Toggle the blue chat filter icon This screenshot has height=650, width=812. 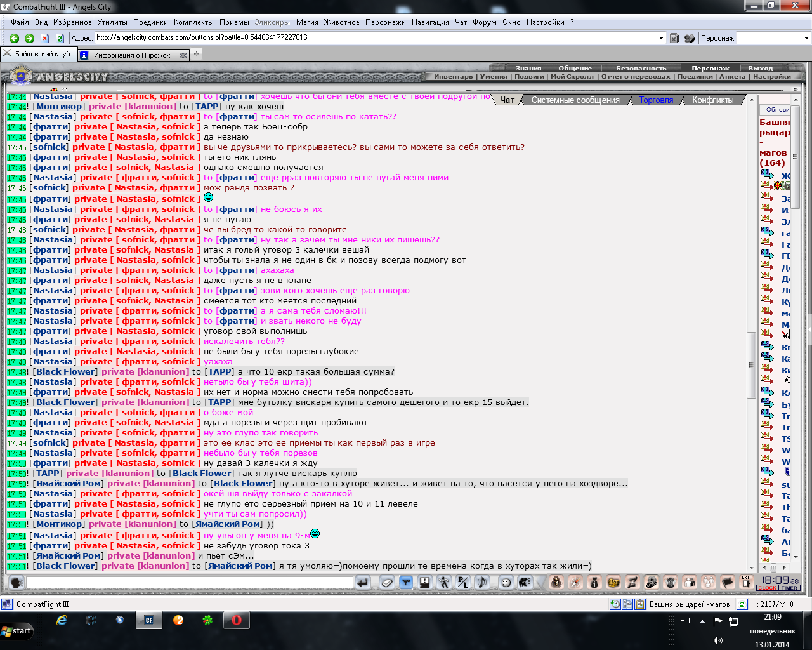click(406, 582)
